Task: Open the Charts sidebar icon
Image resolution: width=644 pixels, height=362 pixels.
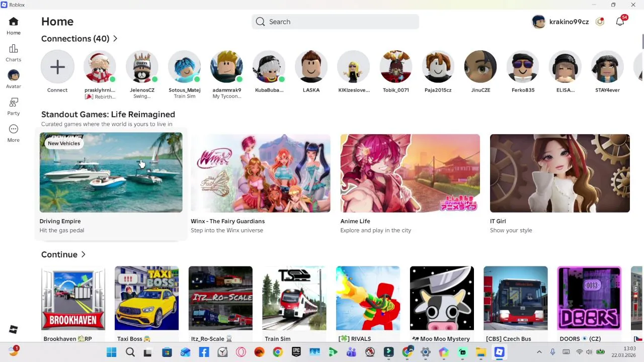Action: click(x=14, y=49)
